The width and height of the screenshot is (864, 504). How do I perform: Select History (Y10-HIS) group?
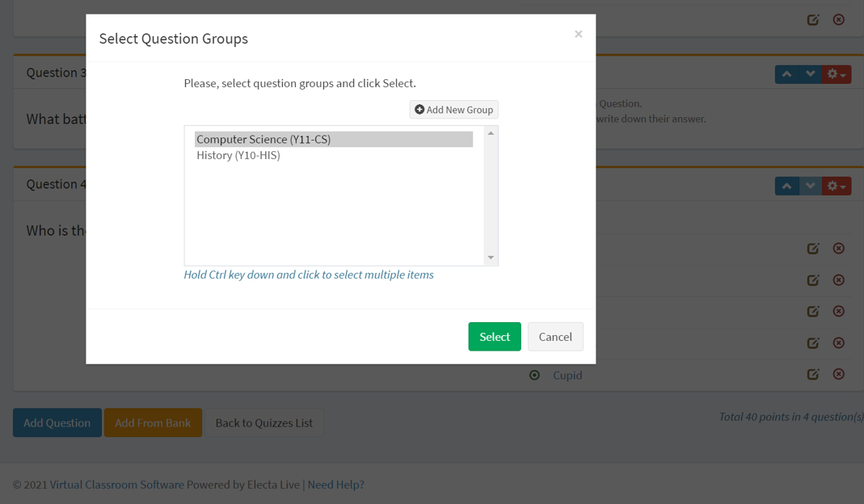tap(333, 155)
